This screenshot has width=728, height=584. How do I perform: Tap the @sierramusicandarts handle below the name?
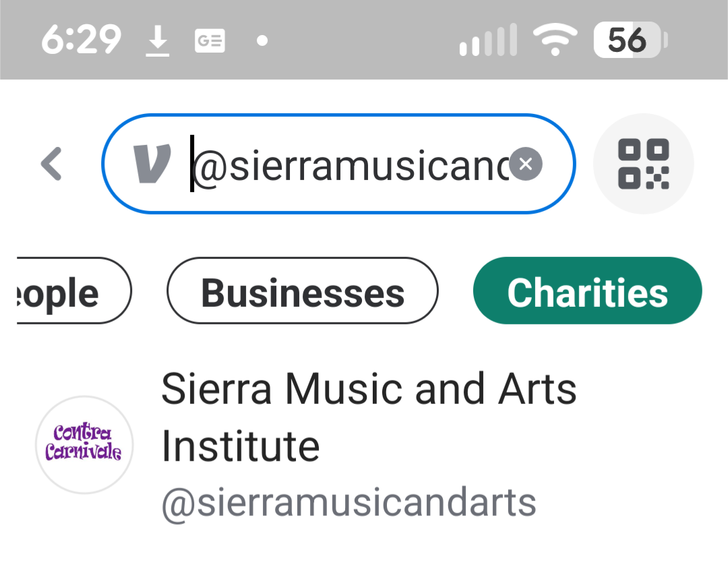click(348, 502)
